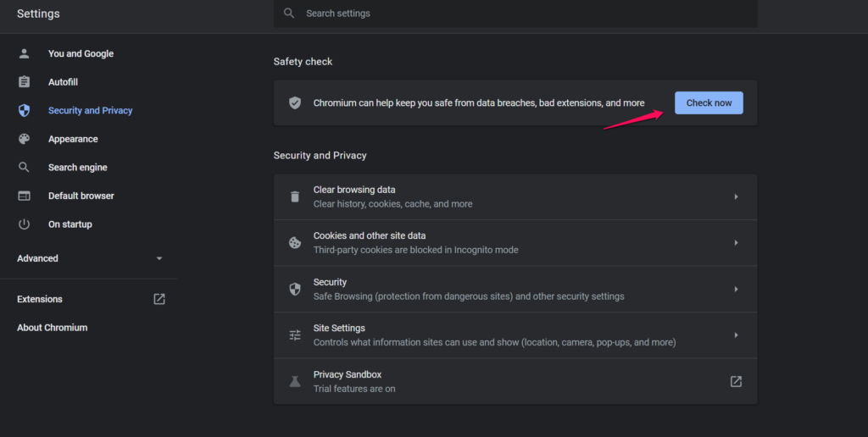
Task: Click the Privacy Sandbox flask icon
Action: pyautogui.click(x=295, y=381)
